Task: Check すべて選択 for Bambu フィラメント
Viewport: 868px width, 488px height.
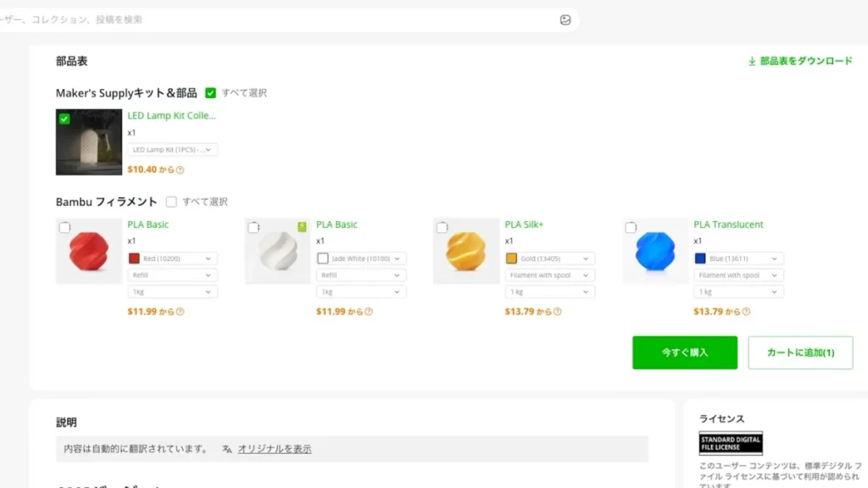Action: pyautogui.click(x=171, y=202)
